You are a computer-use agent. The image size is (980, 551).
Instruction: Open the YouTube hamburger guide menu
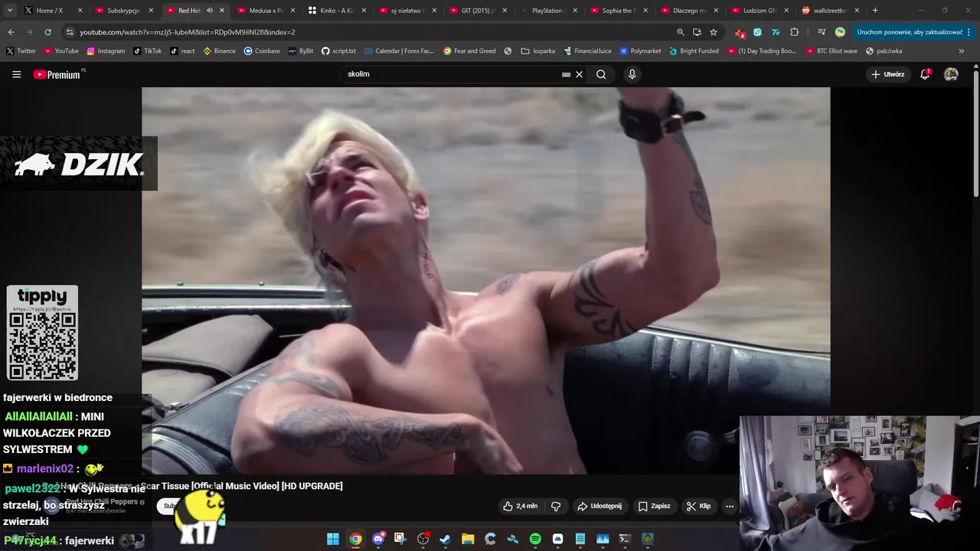(16, 74)
